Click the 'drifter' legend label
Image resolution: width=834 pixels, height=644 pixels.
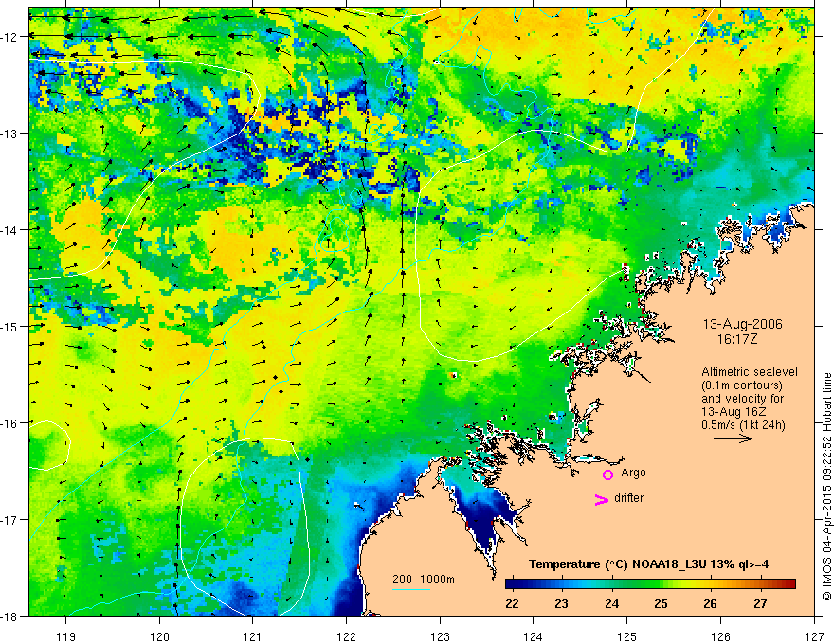point(628,498)
